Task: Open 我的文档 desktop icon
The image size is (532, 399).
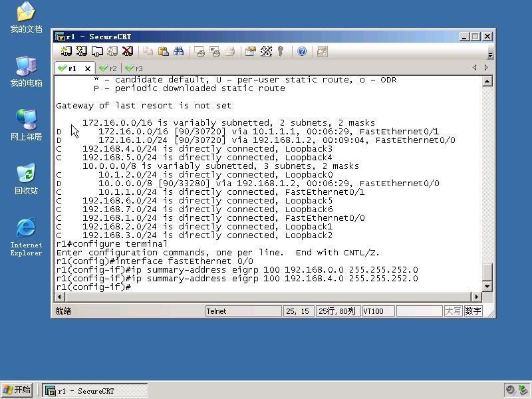Action: [26, 18]
